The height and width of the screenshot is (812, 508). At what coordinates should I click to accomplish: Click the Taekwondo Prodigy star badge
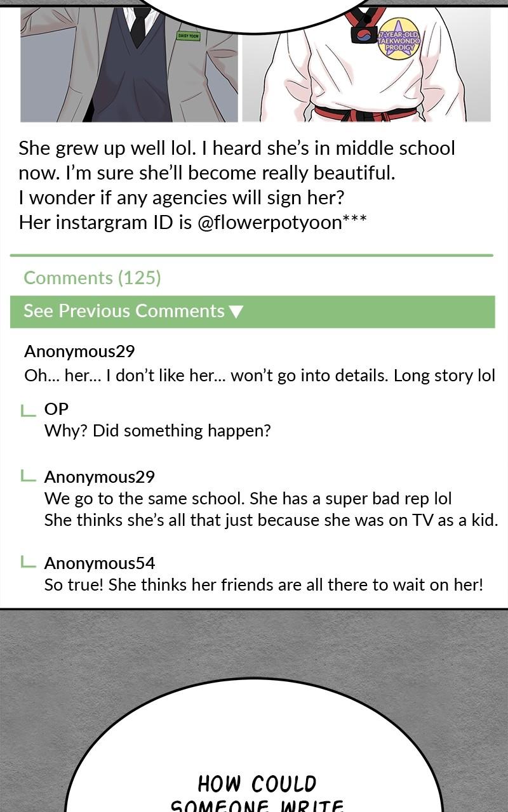(399, 39)
